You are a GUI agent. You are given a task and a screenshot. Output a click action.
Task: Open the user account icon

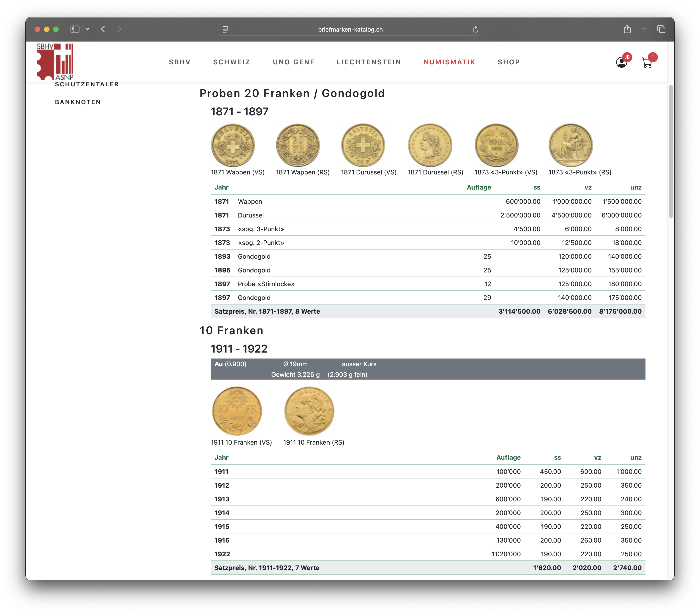pos(622,62)
